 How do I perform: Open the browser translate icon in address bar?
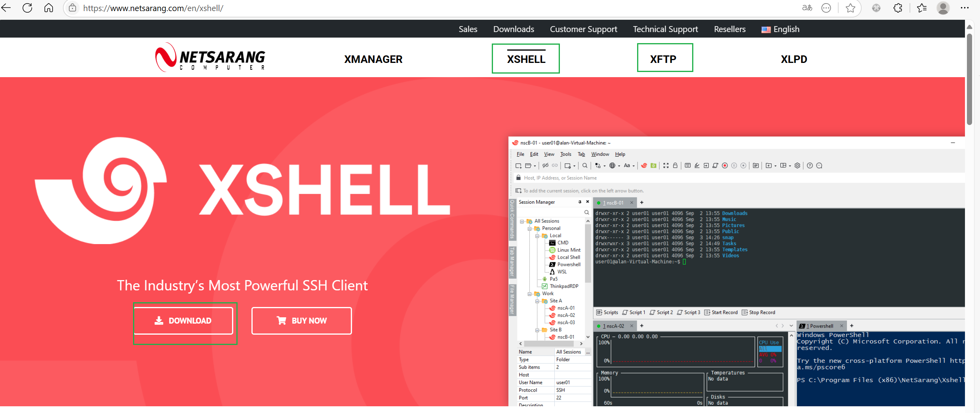[x=807, y=8]
